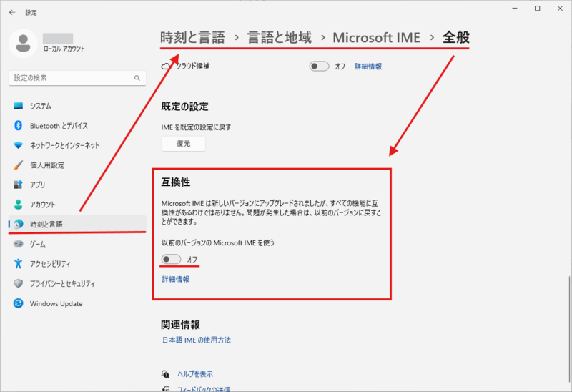Click the help headset icon
The height and width of the screenshot is (392, 572).
coord(165,373)
